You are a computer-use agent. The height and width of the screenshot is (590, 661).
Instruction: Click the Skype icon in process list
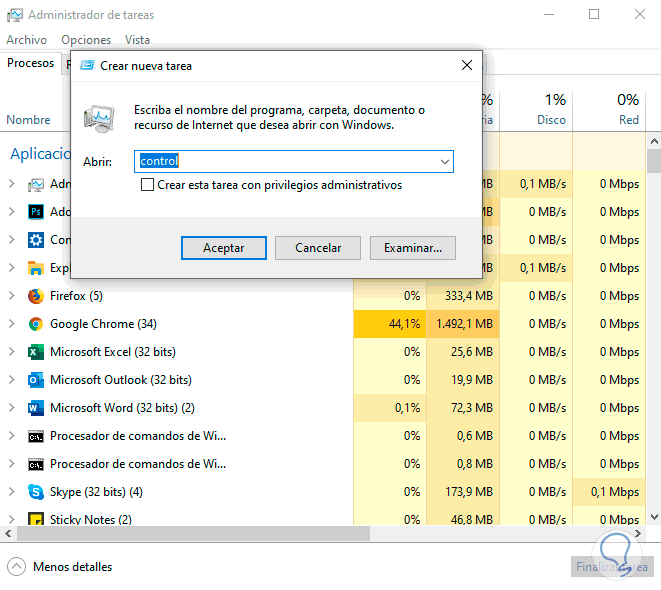click(x=36, y=492)
